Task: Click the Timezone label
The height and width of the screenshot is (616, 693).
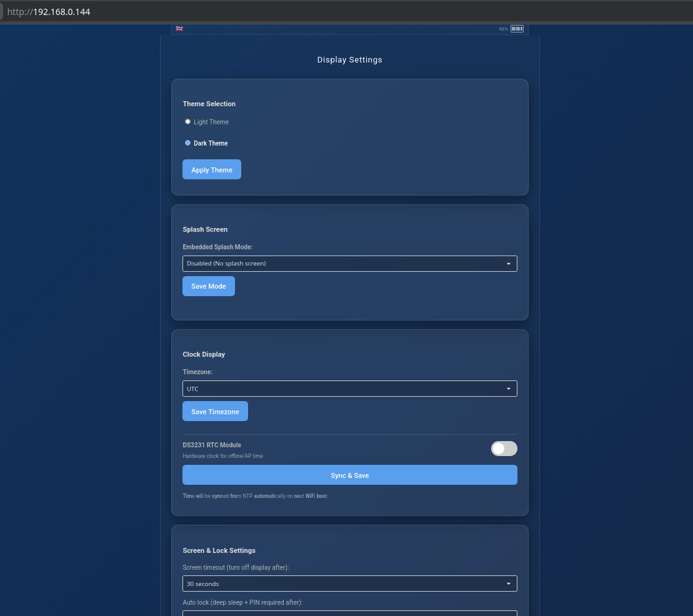Action: pyautogui.click(x=197, y=372)
